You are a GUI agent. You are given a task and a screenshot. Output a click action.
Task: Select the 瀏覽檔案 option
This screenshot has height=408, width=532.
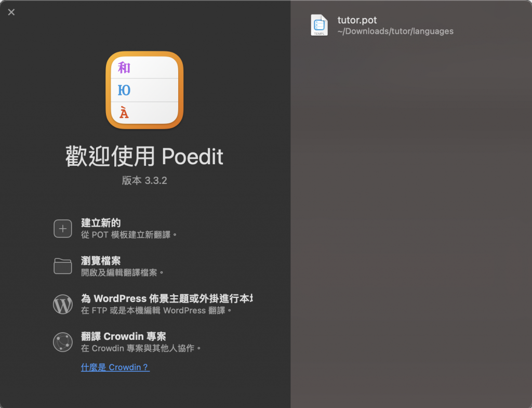tap(101, 261)
